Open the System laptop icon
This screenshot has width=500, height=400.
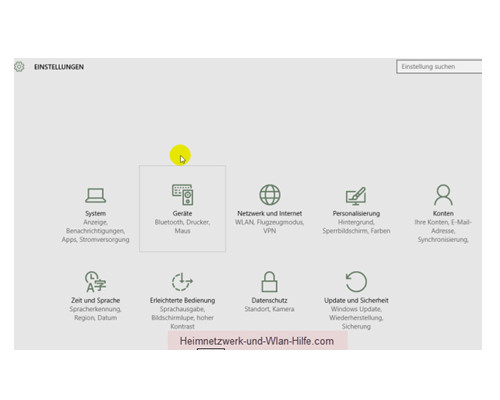point(95,195)
